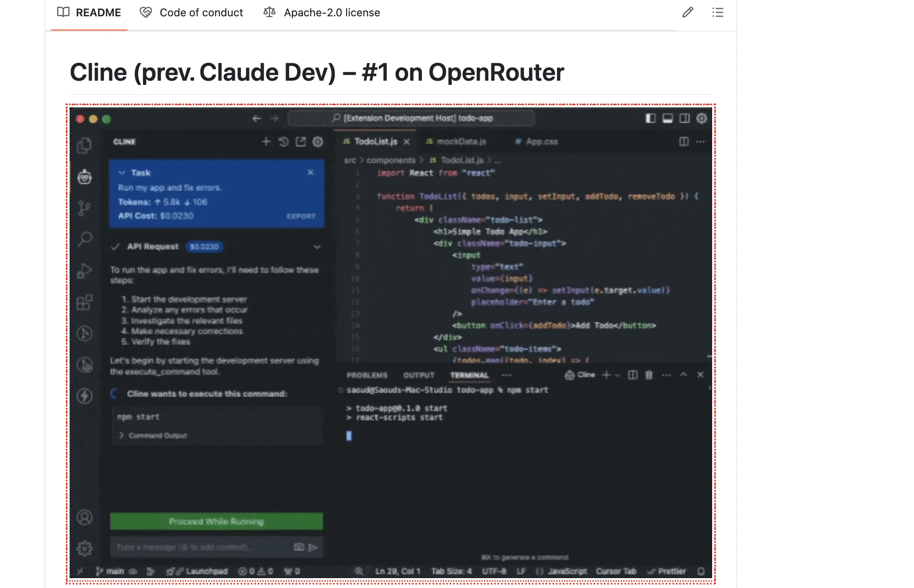
Task: Open Cline settings gear icon
Action: [x=318, y=142]
